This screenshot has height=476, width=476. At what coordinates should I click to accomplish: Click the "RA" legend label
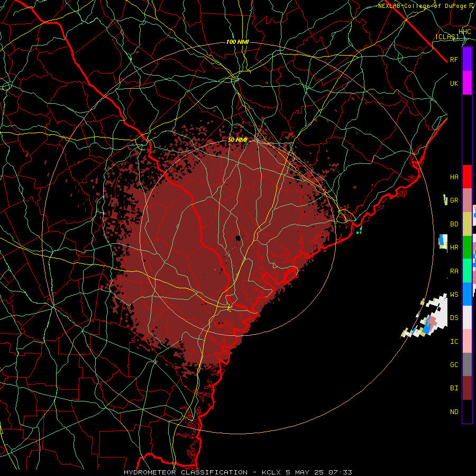click(454, 271)
